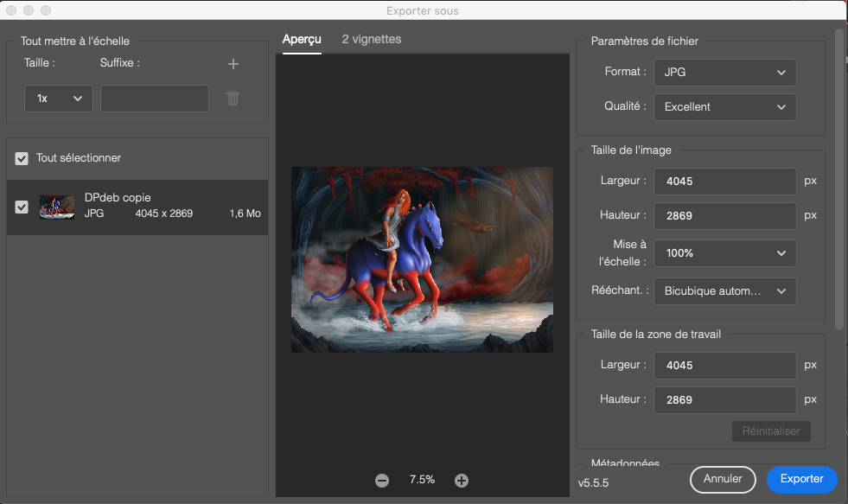848x504 pixels.
Task: Zoom out of the image preview
Action: [381, 480]
